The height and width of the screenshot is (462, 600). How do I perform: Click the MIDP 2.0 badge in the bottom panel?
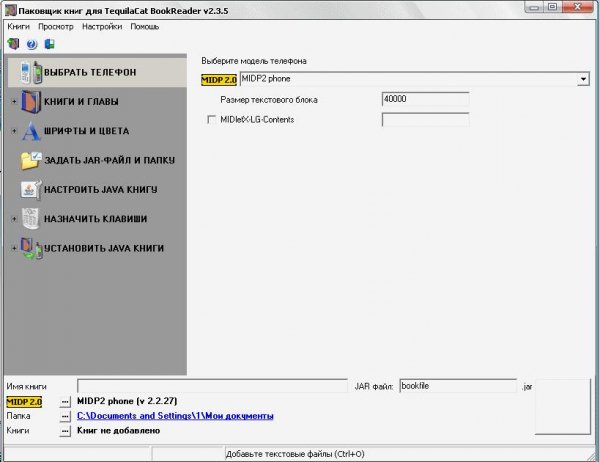point(24,402)
